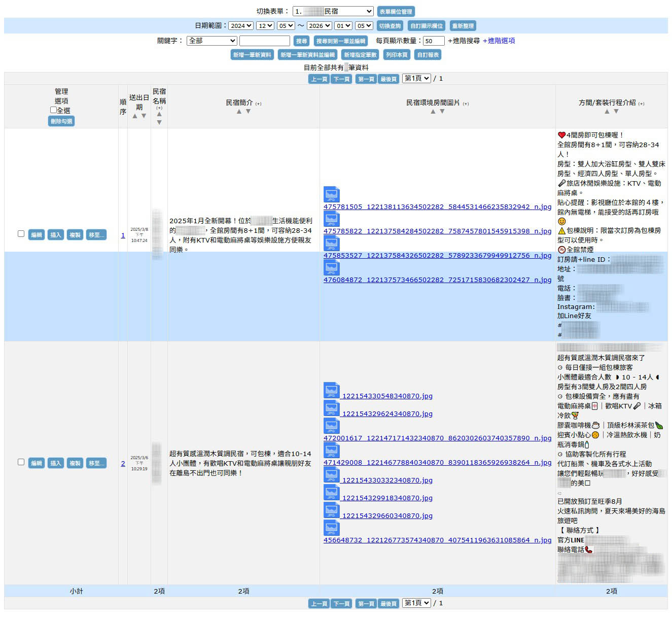Click 新增一筆新資料 to add a record

[252, 55]
